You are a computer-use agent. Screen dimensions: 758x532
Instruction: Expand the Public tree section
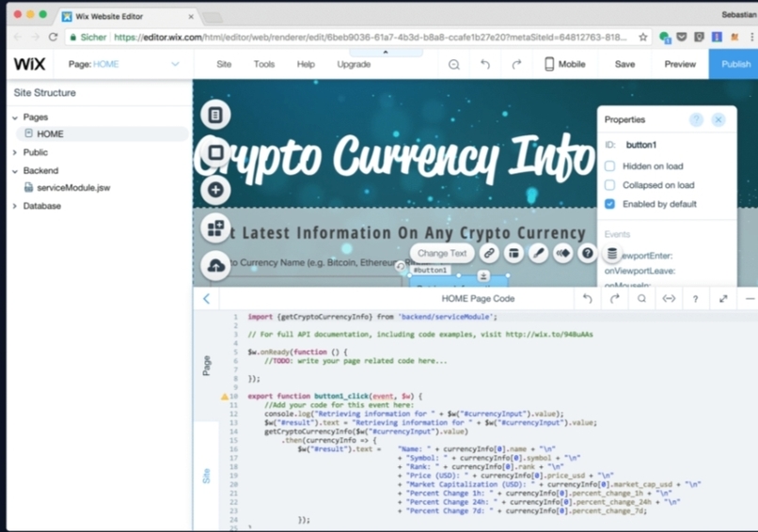pos(15,152)
